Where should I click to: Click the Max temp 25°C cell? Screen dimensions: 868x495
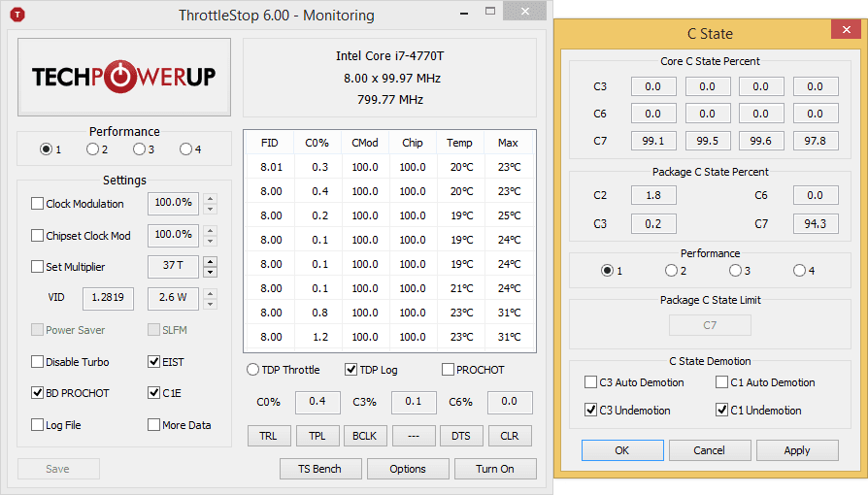[510, 215]
